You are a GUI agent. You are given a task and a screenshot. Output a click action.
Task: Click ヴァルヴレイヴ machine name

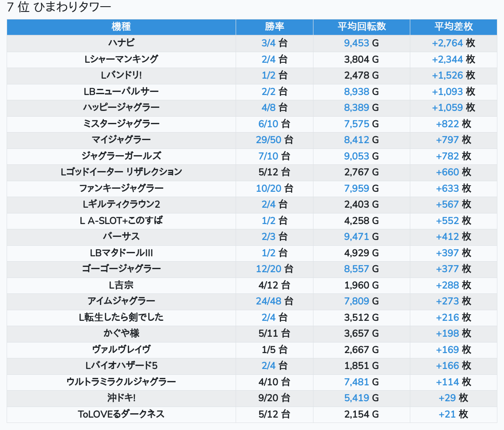pyautogui.click(x=121, y=350)
